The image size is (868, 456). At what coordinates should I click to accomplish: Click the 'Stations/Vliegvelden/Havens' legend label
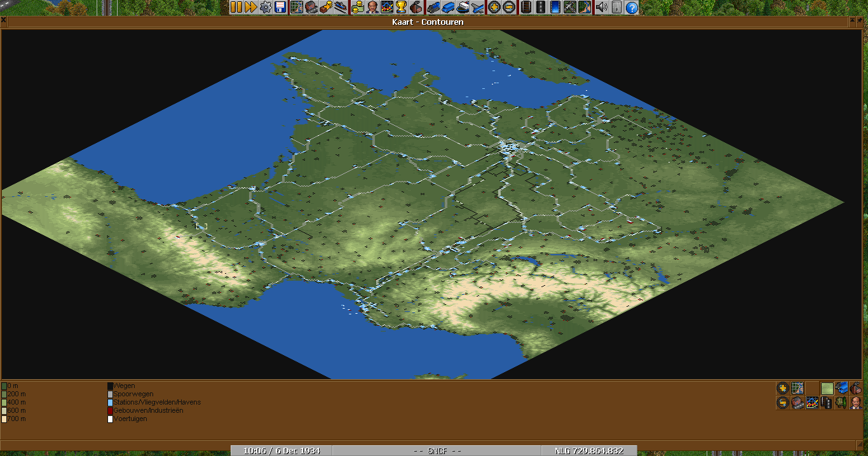coord(157,402)
